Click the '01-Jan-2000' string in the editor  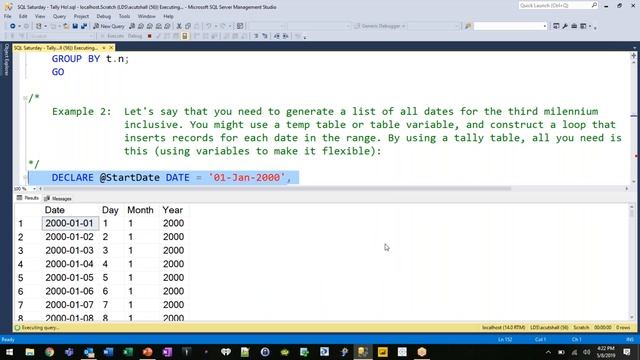point(247,178)
